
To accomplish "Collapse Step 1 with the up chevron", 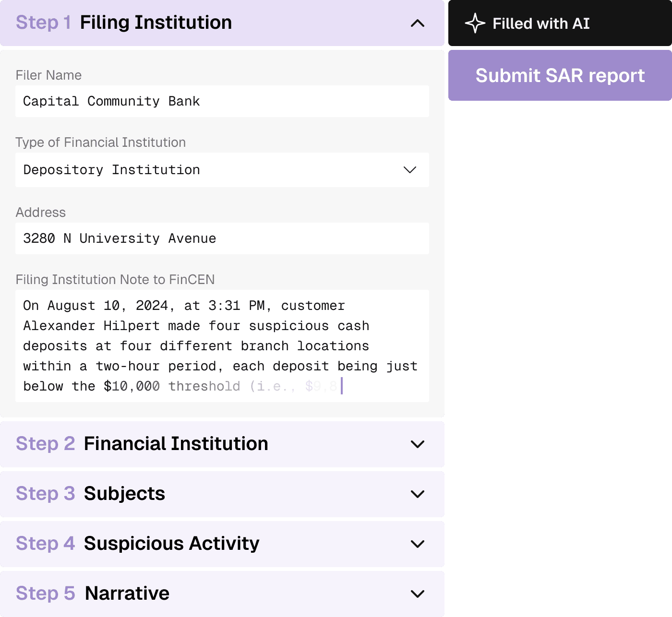I will (x=418, y=23).
